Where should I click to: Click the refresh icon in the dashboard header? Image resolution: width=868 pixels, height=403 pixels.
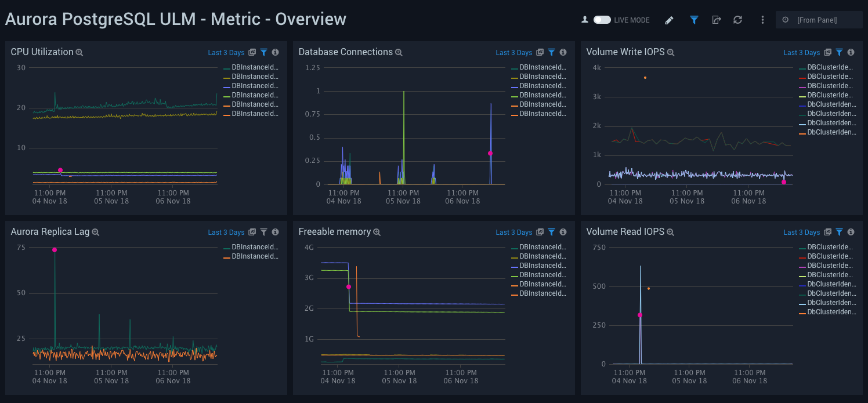point(737,20)
